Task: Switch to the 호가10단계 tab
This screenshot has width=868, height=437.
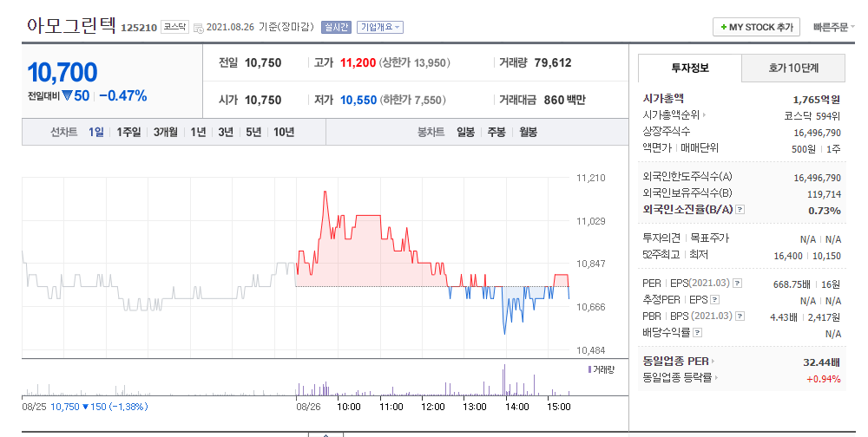Action: tap(793, 68)
